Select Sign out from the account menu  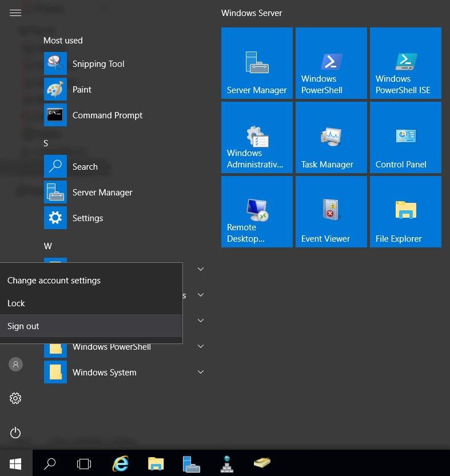point(23,326)
